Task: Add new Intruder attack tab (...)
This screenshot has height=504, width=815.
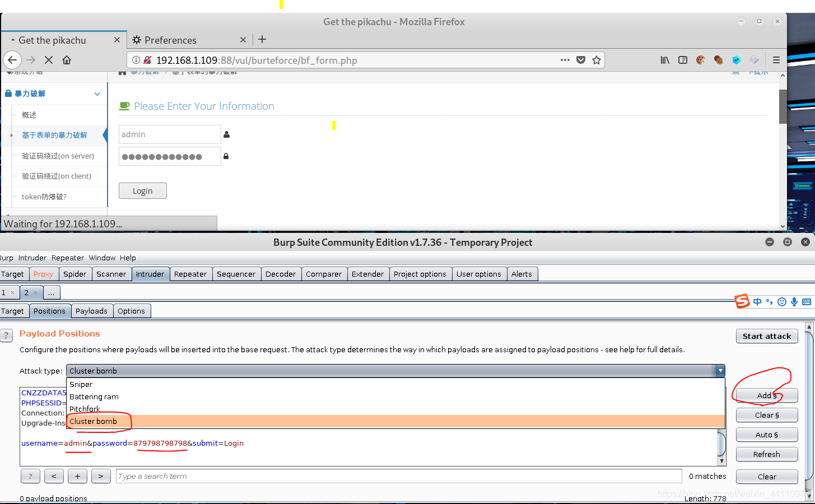Action: click(51, 292)
